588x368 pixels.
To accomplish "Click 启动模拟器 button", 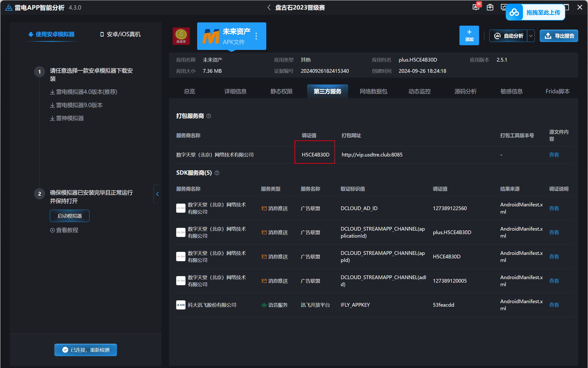I will coord(70,216).
